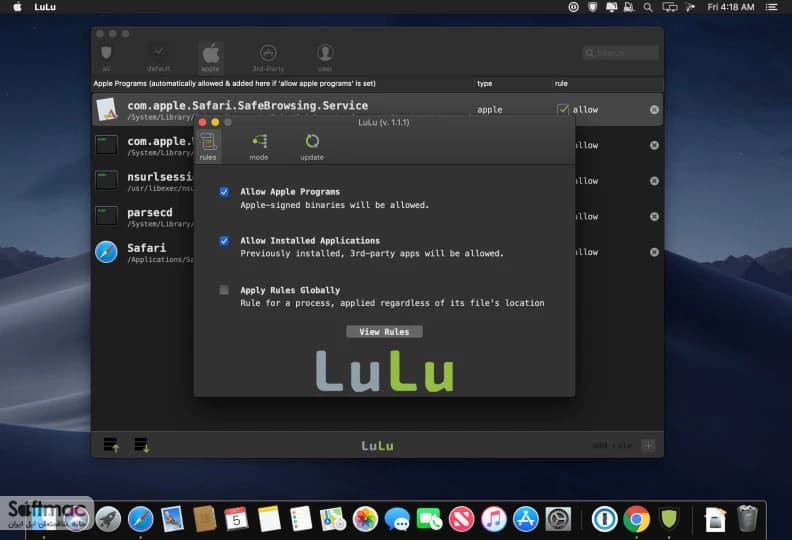The height and width of the screenshot is (540, 792).
Task: Delete the nsurlsession rule
Action: tap(654, 181)
